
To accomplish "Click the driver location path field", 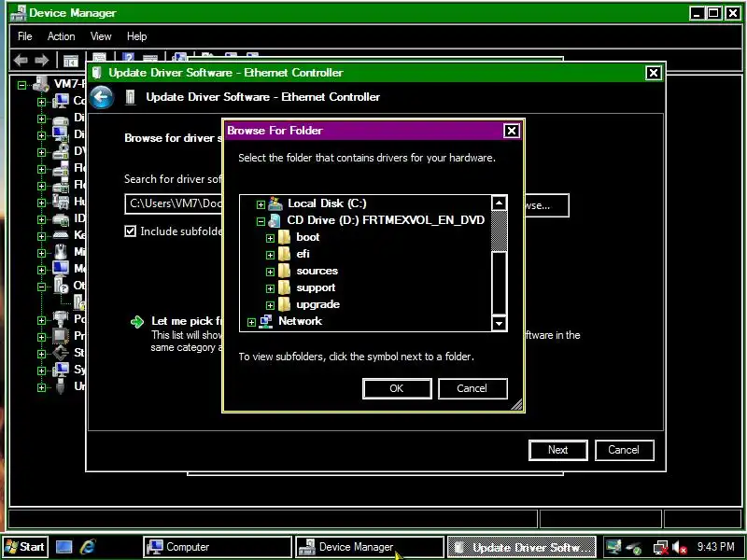I will pyautogui.click(x=174, y=203).
